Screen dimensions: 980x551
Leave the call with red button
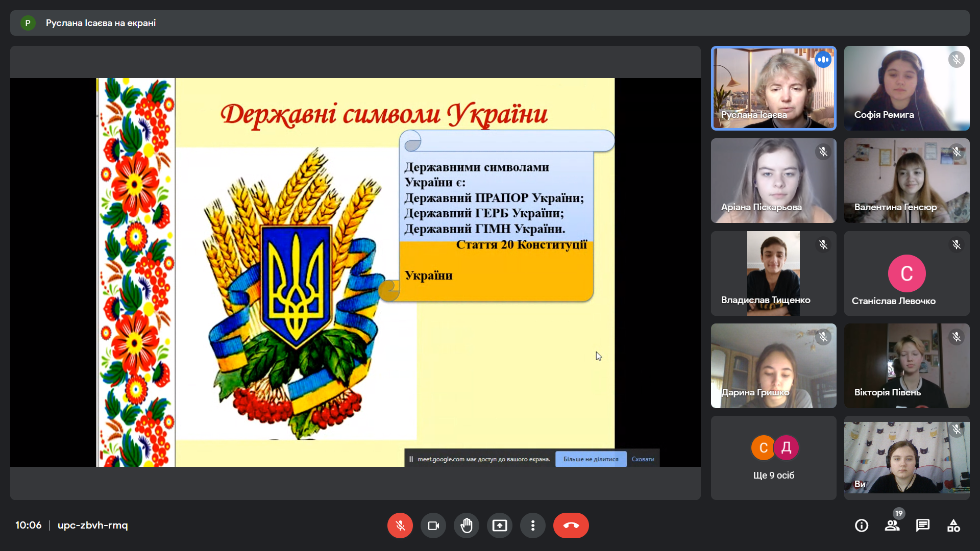[571, 525]
